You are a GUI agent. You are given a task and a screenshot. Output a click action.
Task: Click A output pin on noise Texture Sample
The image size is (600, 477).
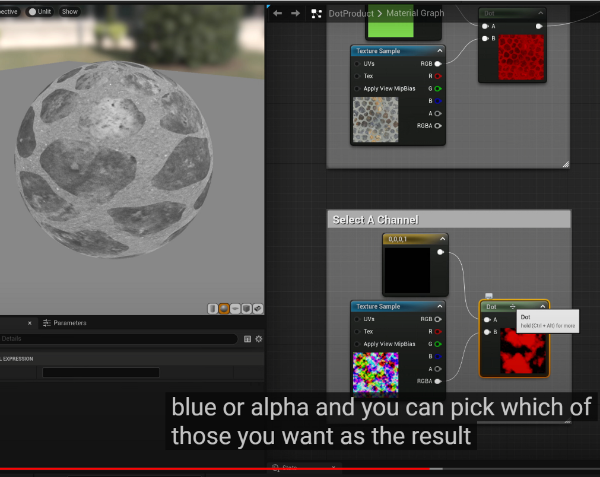pos(438,369)
